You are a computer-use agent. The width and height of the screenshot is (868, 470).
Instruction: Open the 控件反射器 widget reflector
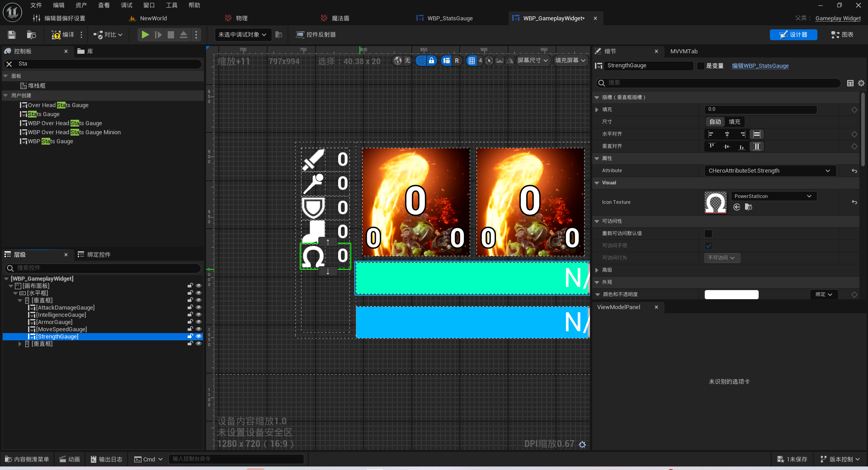[x=316, y=35]
